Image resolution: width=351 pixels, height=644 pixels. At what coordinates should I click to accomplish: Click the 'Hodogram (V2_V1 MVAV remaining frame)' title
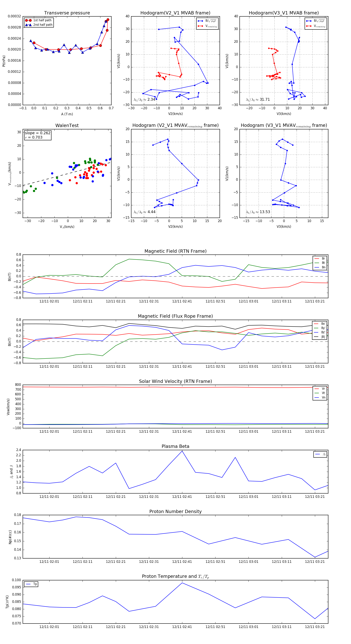(x=175, y=125)
